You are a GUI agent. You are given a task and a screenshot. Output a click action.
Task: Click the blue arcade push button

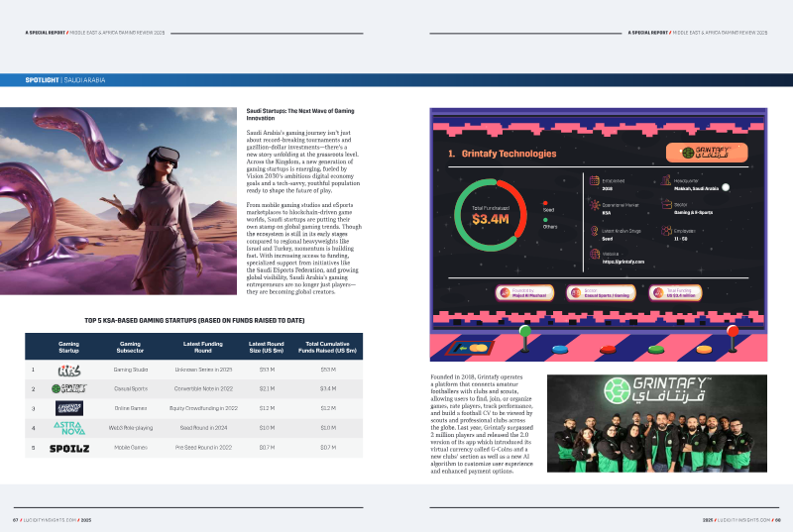560,349
